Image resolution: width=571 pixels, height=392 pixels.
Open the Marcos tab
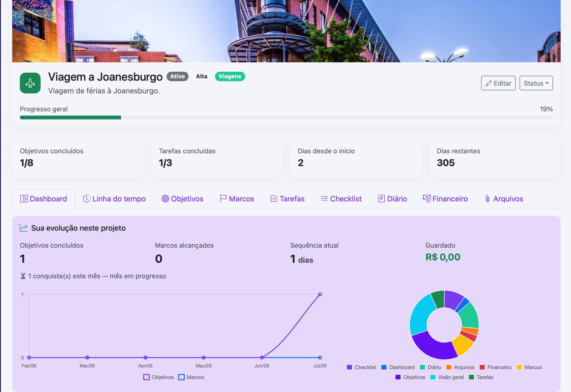237,199
